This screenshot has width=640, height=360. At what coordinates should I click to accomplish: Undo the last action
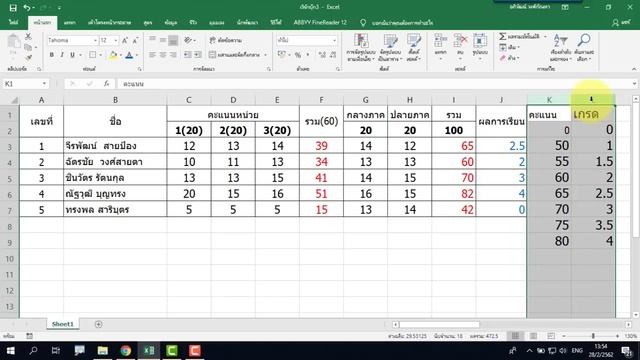27,7
